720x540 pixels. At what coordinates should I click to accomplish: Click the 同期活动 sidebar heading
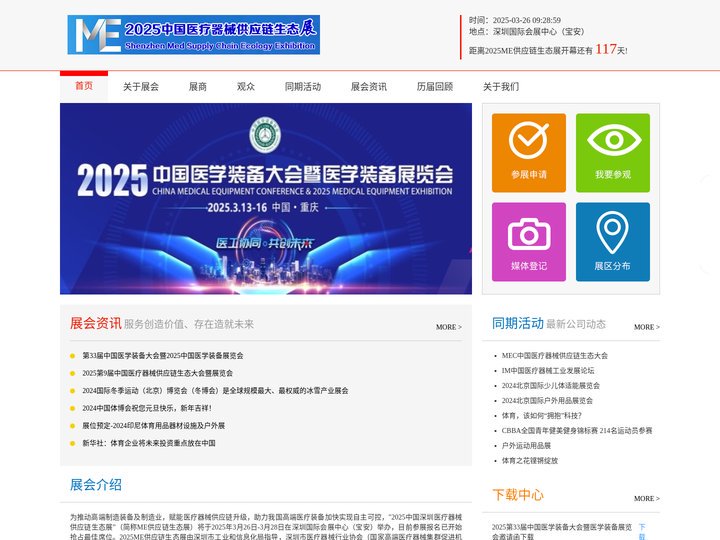[518, 323]
